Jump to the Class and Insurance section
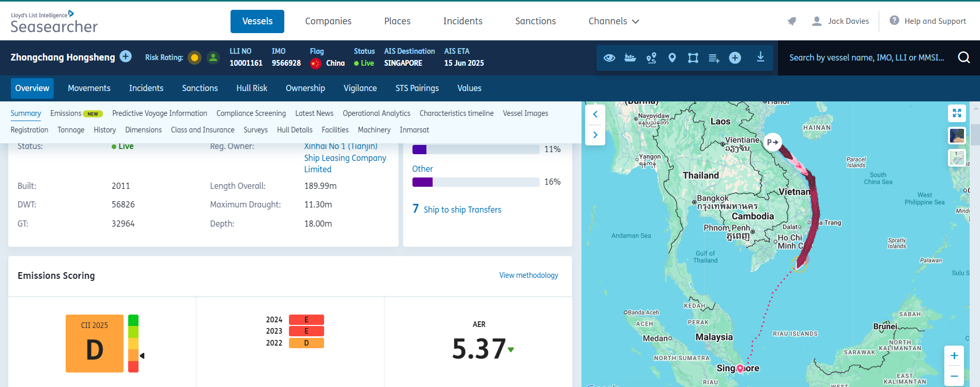Screen dimensions: 980x387 tap(203, 130)
